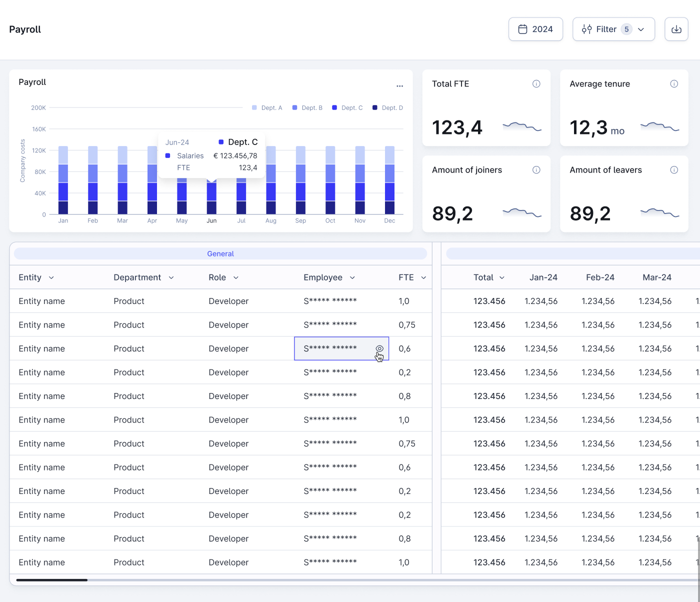The width and height of the screenshot is (700, 602).
Task: Click the Amount of joiners sparkline
Action: [522, 212]
